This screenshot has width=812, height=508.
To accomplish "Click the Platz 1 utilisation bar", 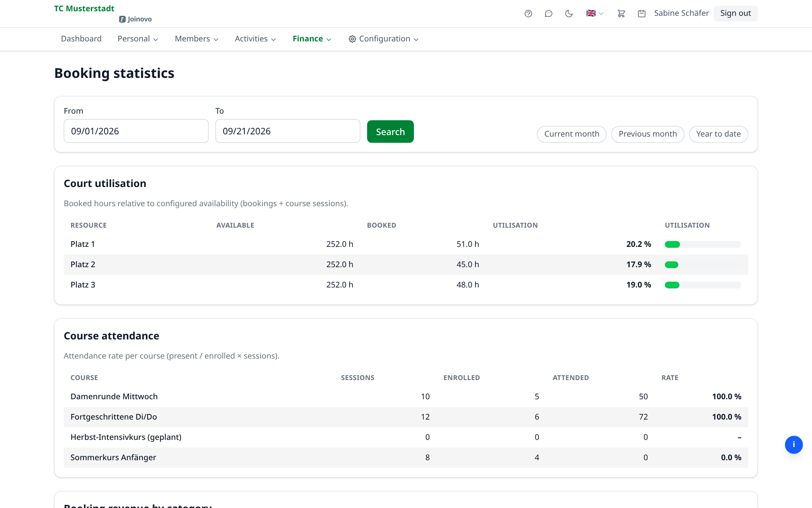I will (x=703, y=245).
